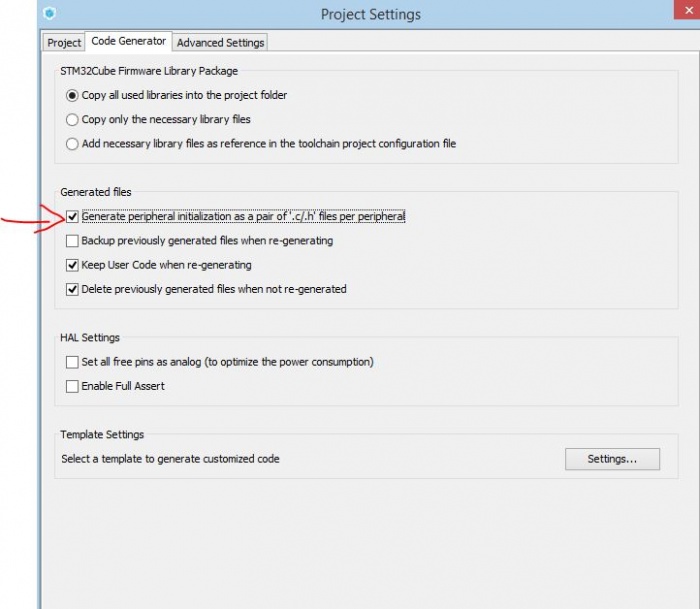Uncheck Generate peripheral initialization per peripheral checkbox
The height and width of the screenshot is (609, 700).
(x=72, y=217)
